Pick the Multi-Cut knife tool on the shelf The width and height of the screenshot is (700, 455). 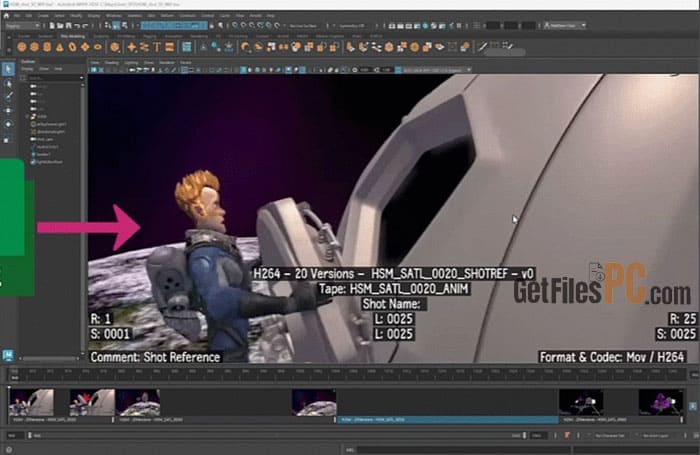tap(483, 46)
